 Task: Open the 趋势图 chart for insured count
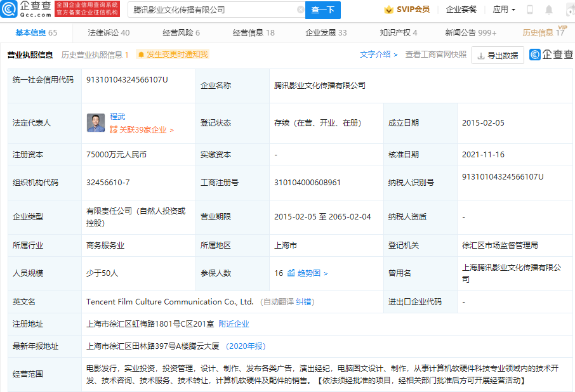(x=308, y=273)
